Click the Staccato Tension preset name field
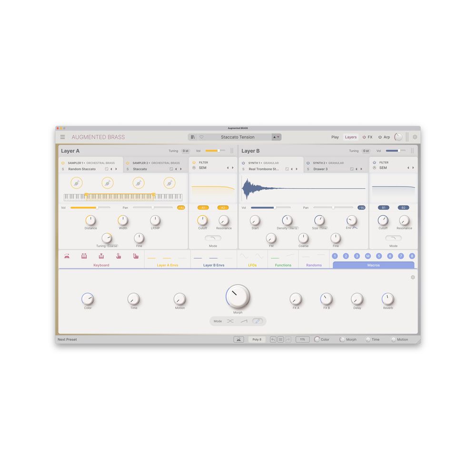The height and width of the screenshot is (476, 476). (x=238, y=137)
